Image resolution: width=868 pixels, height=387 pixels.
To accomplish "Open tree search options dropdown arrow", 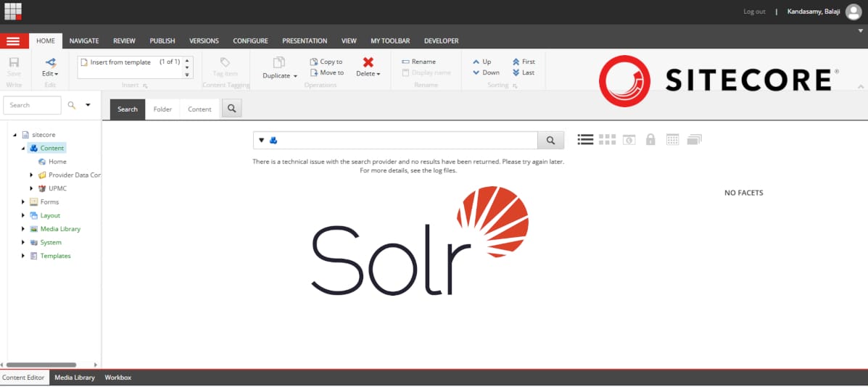I will click(88, 104).
